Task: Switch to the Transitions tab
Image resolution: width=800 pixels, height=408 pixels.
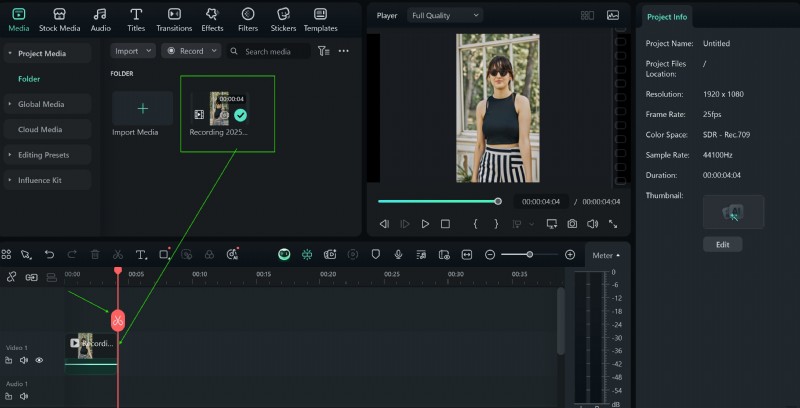Action: tap(174, 19)
